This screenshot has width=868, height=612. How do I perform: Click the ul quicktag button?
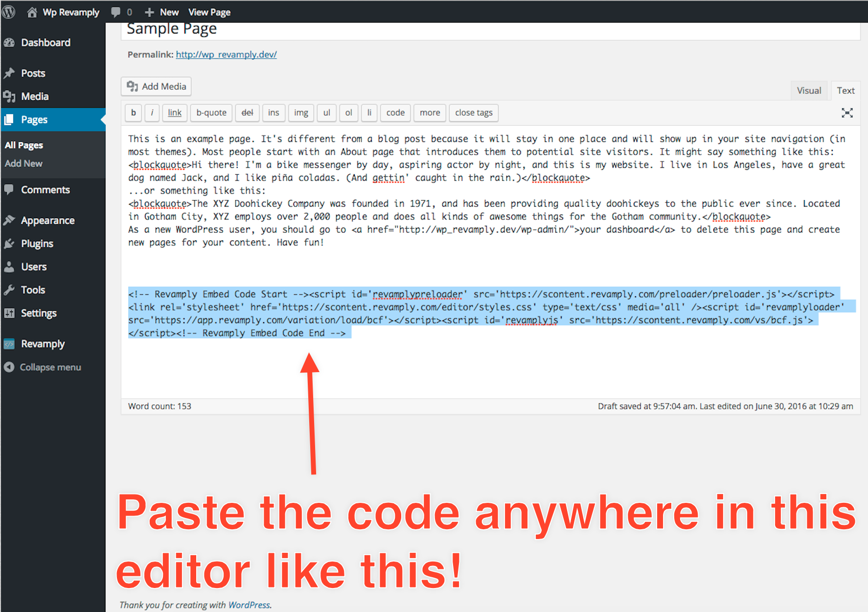pos(326,113)
